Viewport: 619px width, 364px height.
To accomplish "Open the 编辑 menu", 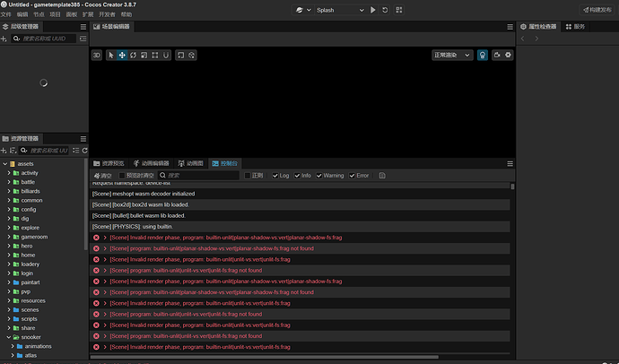I will point(22,14).
